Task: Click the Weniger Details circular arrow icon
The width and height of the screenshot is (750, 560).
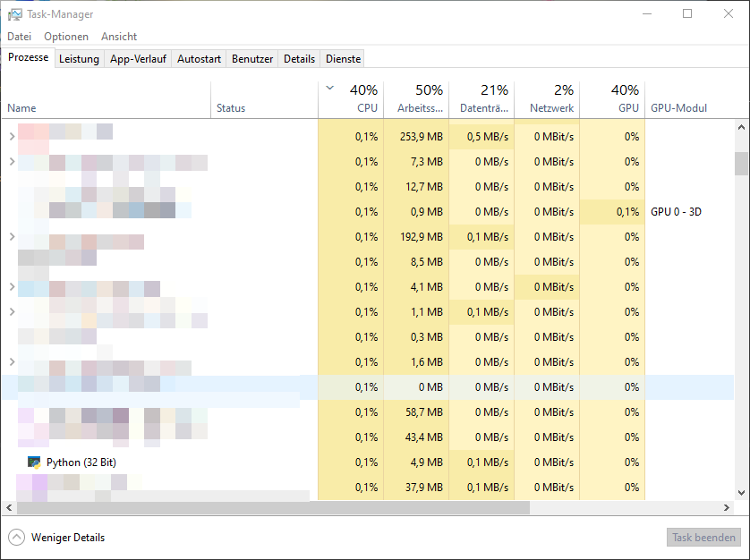Action: 16,538
